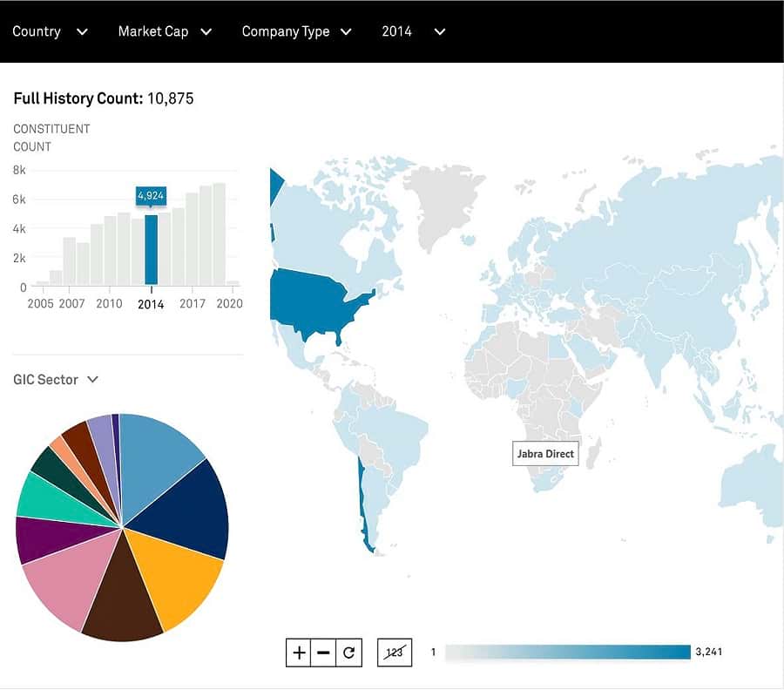Click the map color scale gradient bar
The width and height of the screenshot is (784, 690).
[567, 652]
